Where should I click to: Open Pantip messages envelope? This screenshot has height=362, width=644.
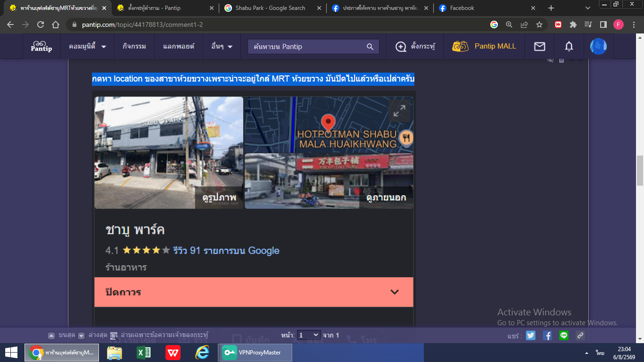tap(539, 46)
